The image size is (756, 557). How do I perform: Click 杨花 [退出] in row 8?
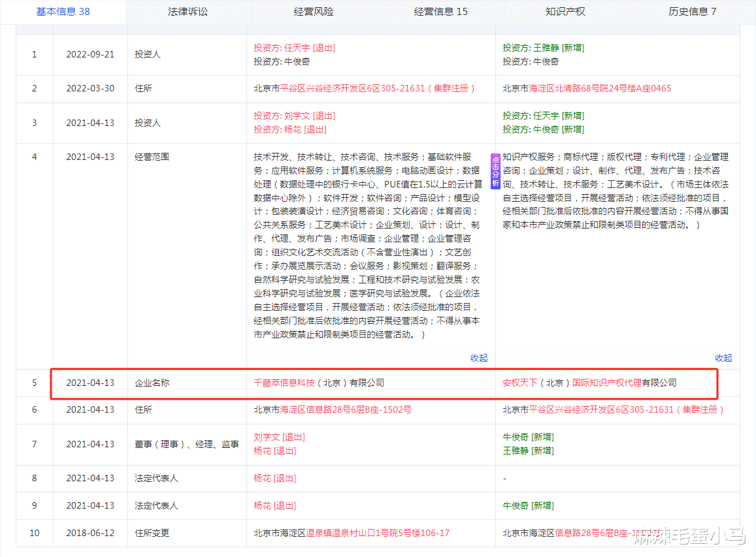point(275,479)
